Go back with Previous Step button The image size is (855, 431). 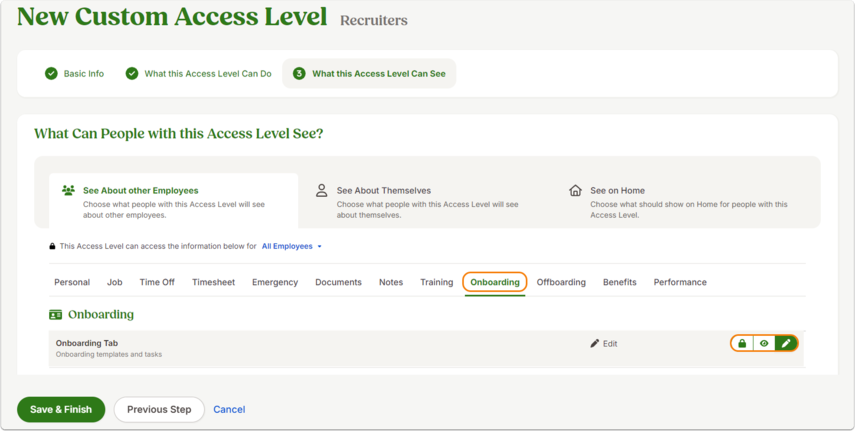click(x=159, y=409)
